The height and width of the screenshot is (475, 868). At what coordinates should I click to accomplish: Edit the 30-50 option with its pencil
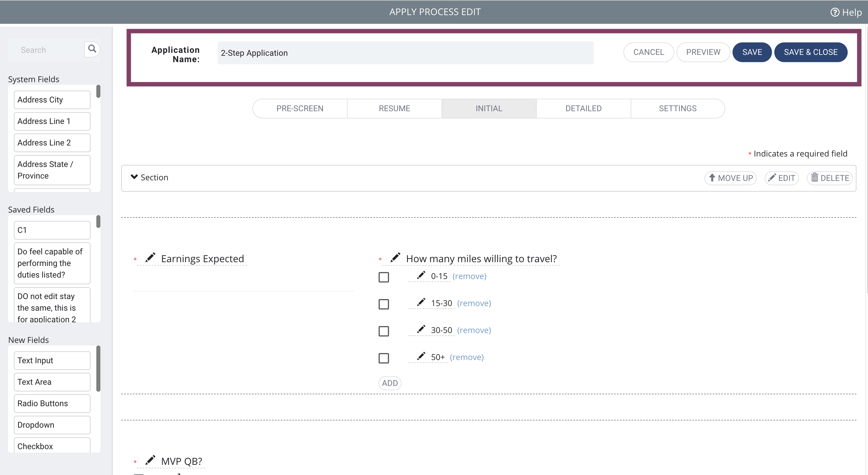[x=421, y=329]
